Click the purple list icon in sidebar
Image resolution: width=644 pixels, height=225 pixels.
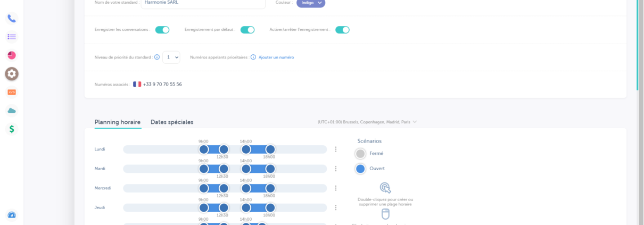[x=12, y=37]
